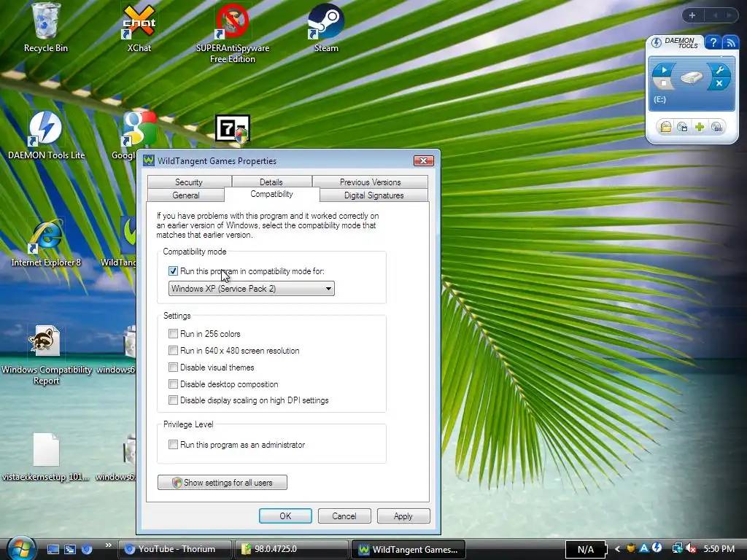The height and width of the screenshot is (560, 747).
Task: Switch to the Security tab
Action: point(189,182)
